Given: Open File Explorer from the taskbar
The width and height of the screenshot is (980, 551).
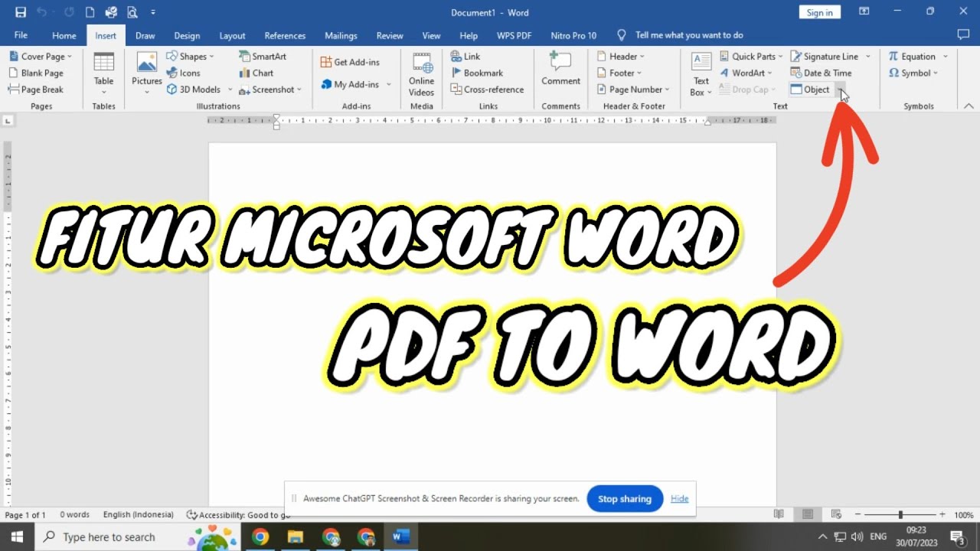Looking at the screenshot, I should 296,537.
